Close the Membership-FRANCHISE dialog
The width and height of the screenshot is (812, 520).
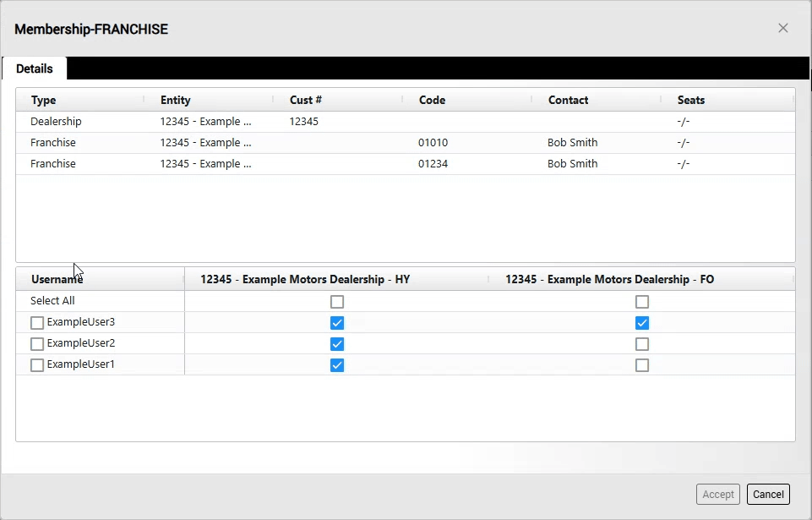782,28
